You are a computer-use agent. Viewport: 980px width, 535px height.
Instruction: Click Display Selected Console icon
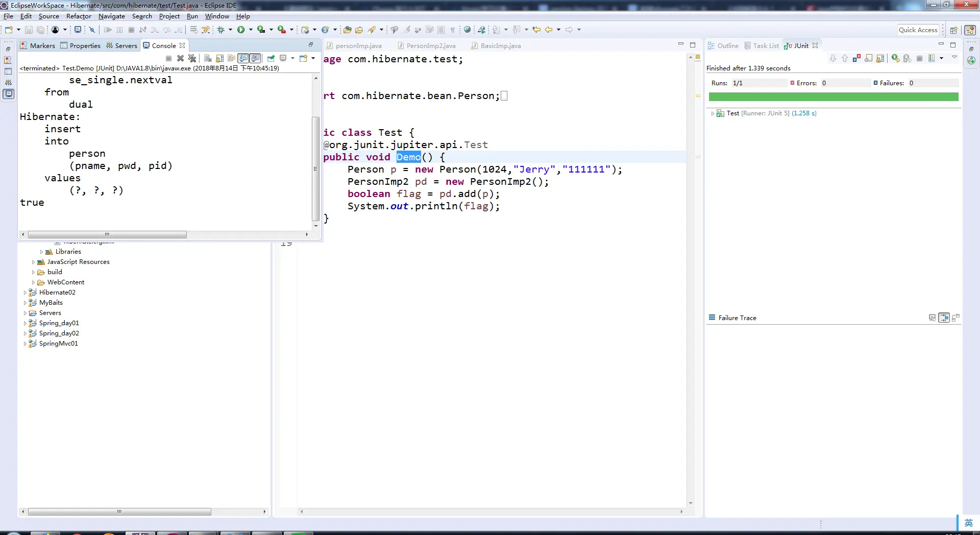283,58
